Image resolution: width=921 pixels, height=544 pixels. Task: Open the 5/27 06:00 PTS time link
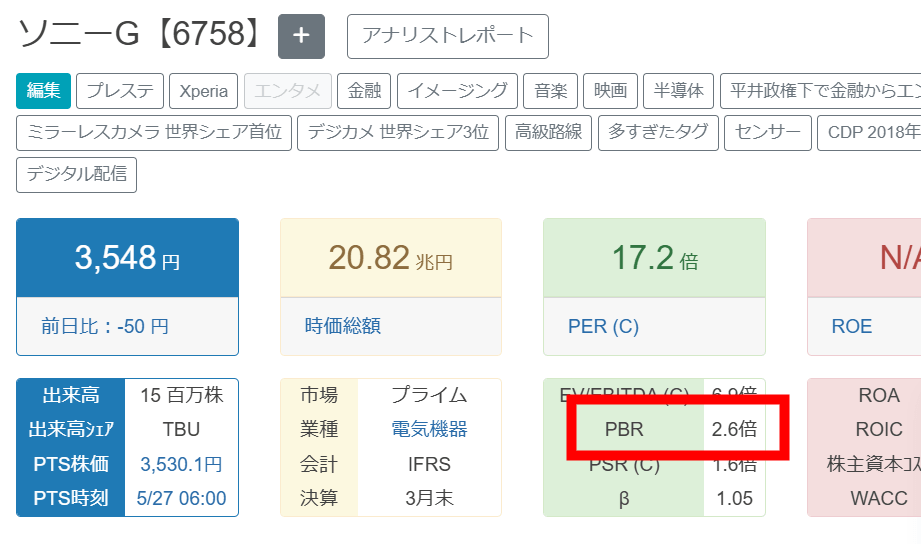(181, 498)
